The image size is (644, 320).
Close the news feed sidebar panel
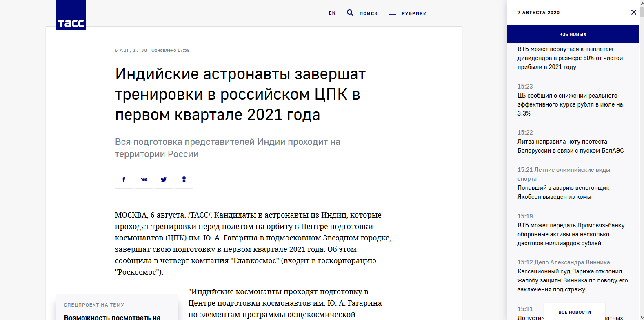click(x=634, y=12)
